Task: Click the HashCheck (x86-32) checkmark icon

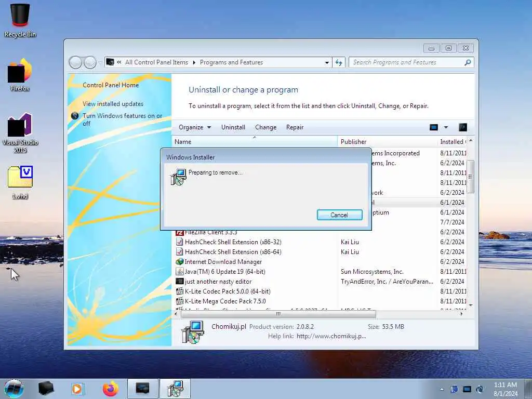Action: [x=179, y=242]
